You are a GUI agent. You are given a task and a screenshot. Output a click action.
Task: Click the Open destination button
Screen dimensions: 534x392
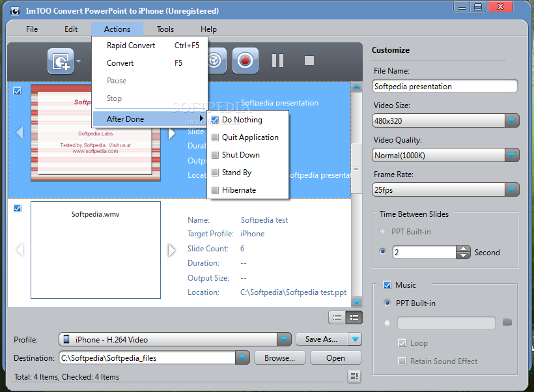click(336, 358)
